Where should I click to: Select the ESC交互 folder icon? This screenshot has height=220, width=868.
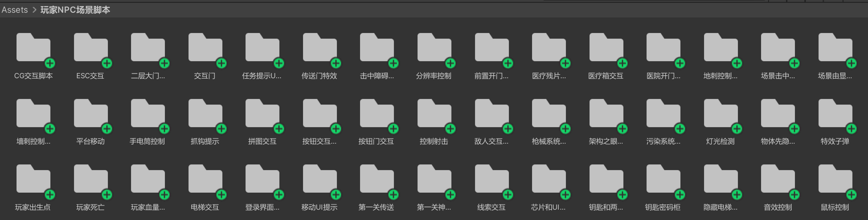pos(90,48)
